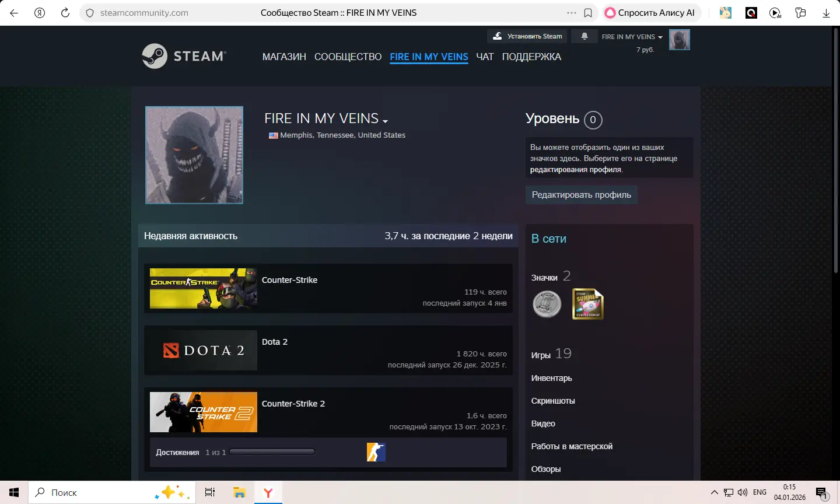The image size is (840, 504).
Task: Open the browser extensions icon
Action: [x=801, y=13]
